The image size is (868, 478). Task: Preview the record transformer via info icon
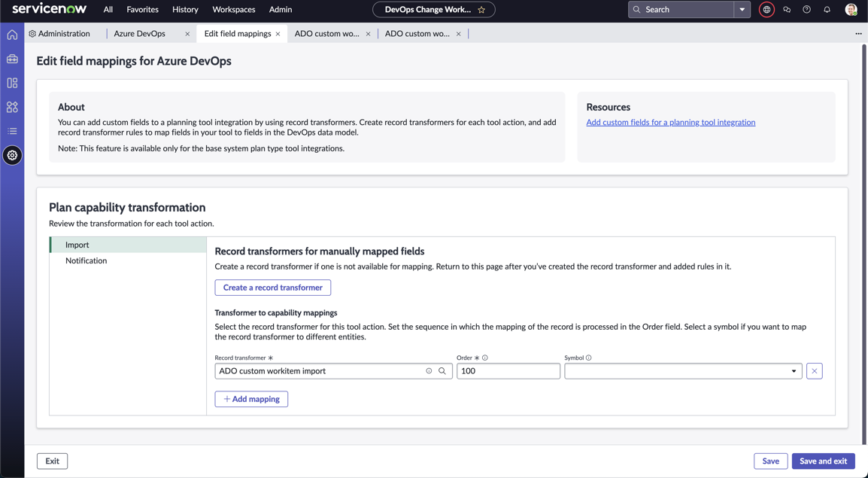click(429, 371)
